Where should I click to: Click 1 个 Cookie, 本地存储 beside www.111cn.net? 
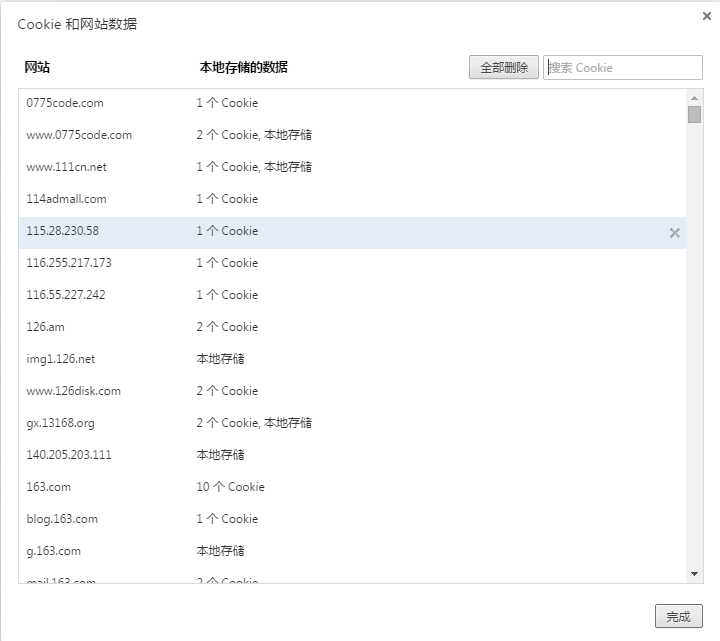click(x=254, y=167)
